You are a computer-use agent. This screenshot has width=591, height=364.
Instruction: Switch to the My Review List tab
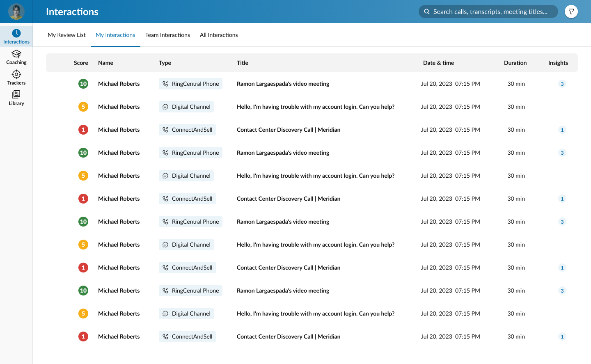pos(66,35)
